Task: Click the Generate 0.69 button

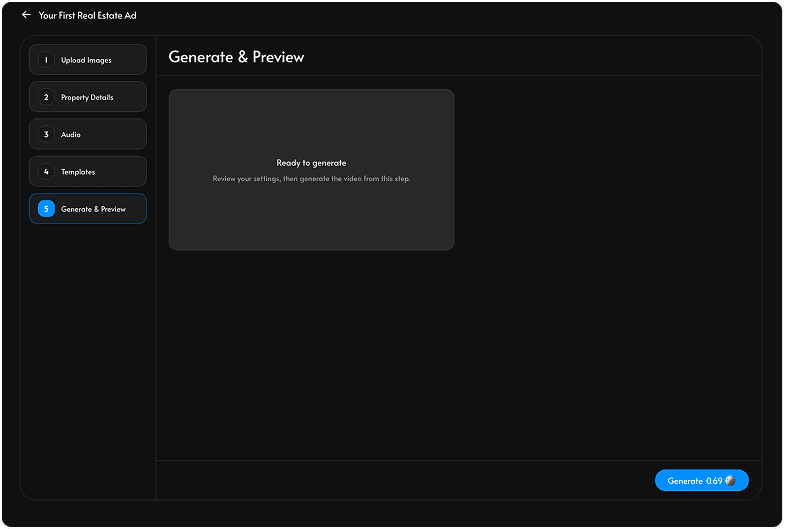Action: [701, 480]
